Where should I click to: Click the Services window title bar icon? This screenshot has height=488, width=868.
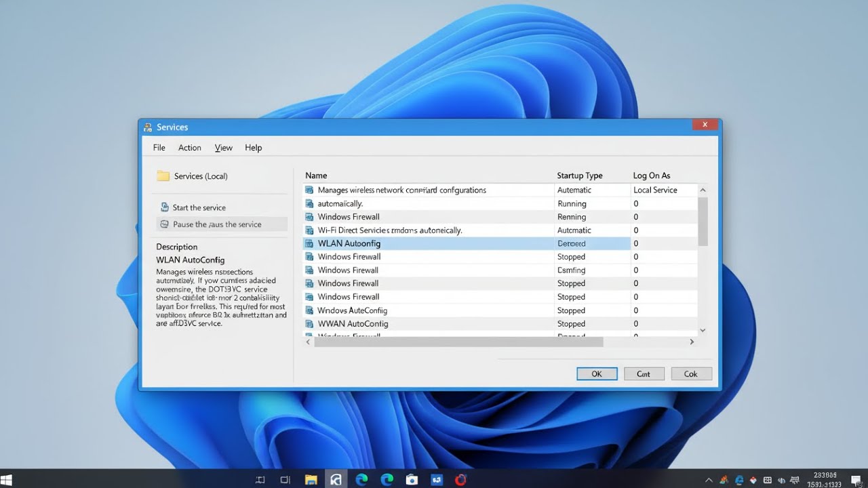[x=148, y=127]
